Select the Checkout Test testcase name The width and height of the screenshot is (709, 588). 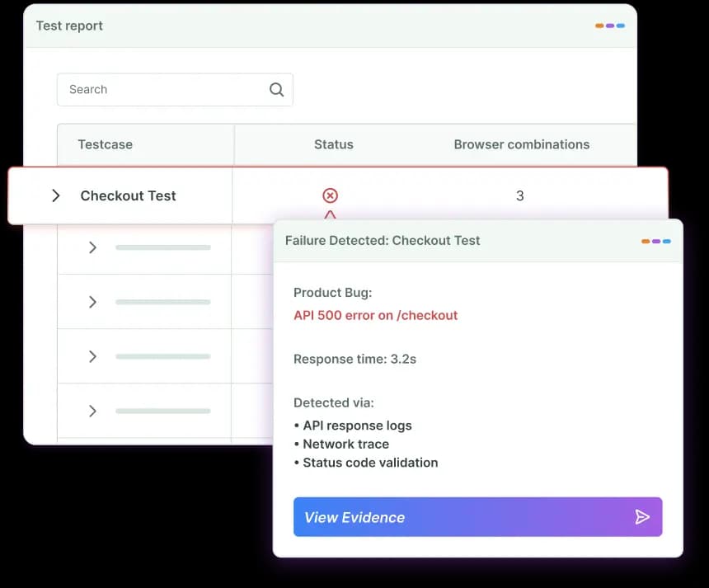coord(128,195)
